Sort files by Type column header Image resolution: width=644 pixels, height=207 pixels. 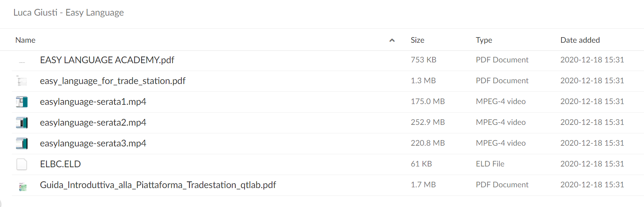click(484, 40)
